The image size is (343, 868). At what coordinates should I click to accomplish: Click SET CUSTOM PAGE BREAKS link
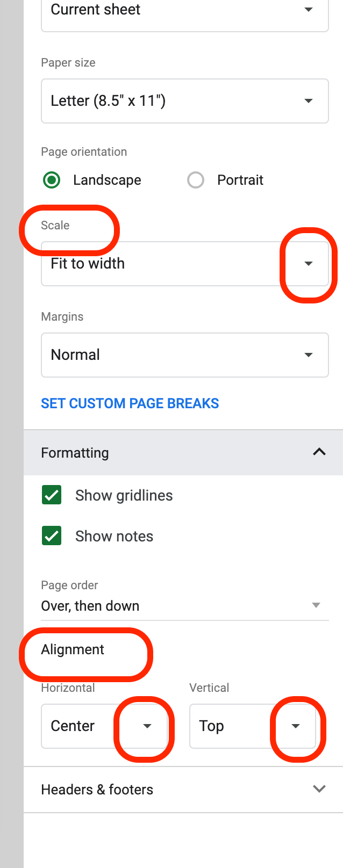click(130, 403)
